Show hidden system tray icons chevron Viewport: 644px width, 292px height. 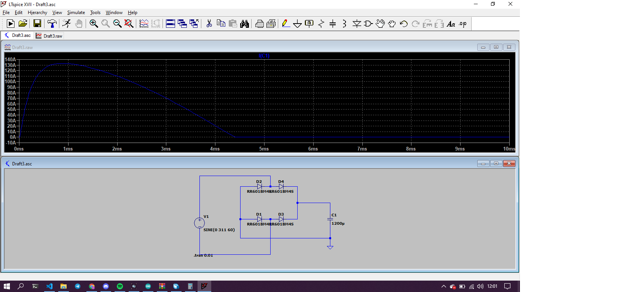point(443,286)
